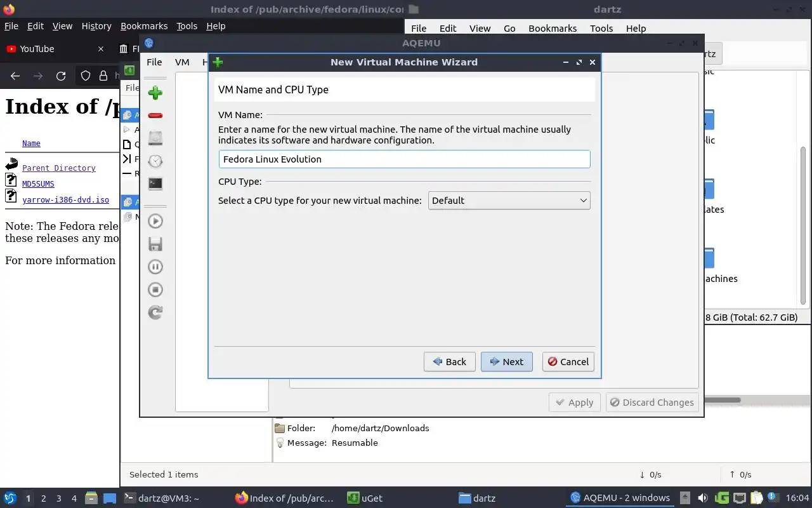Click the Name column link on index page
The width and height of the screenshot is (812, 508).
click(x=31, y=144)
